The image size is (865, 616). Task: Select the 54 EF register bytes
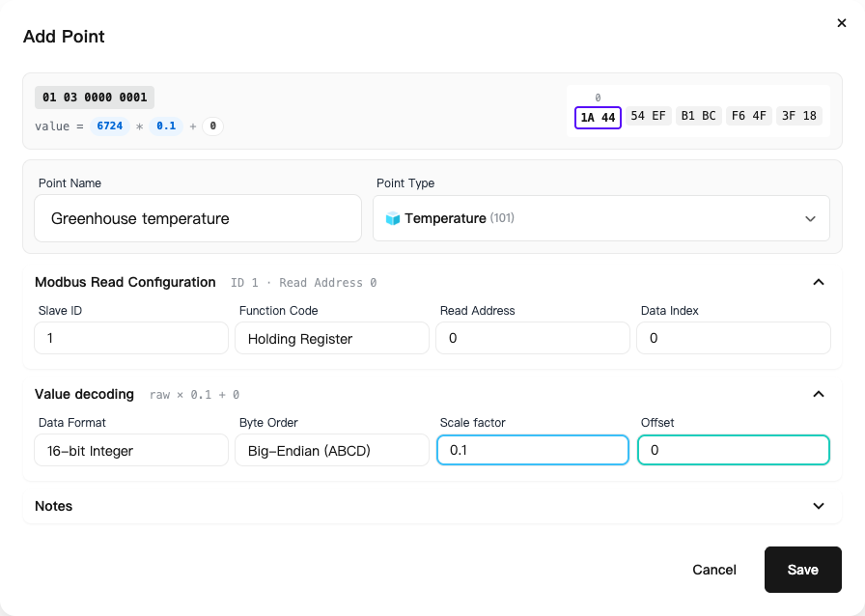tap(648, 116)
